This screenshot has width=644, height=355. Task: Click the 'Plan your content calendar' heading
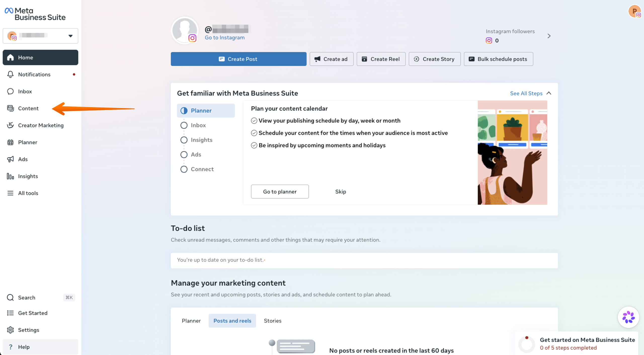289,109
